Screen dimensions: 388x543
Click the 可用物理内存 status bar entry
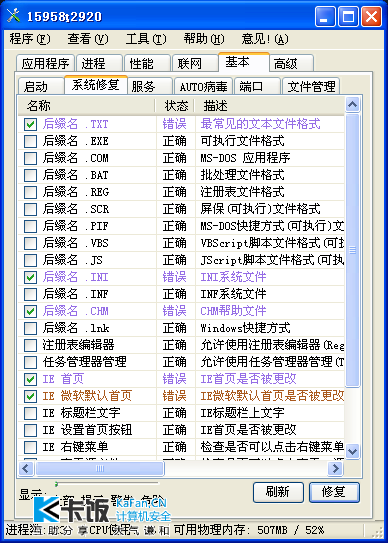(x=249, y=529)
